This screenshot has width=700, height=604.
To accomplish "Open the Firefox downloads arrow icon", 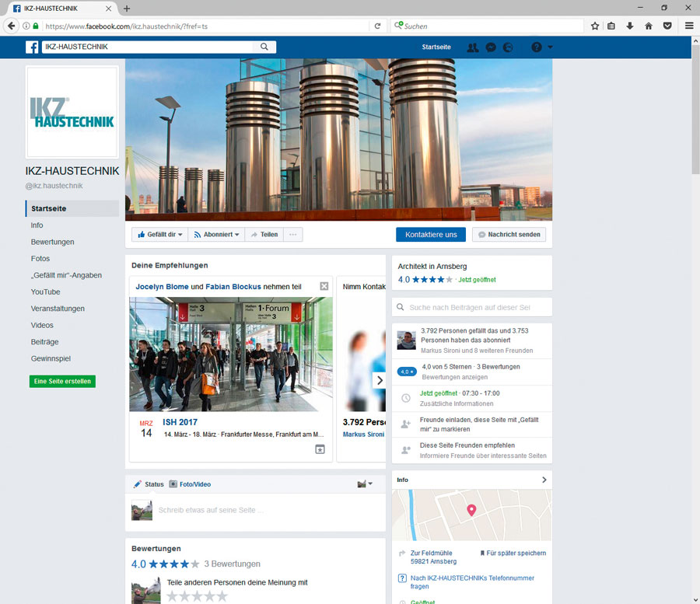I will pos(630,26).
